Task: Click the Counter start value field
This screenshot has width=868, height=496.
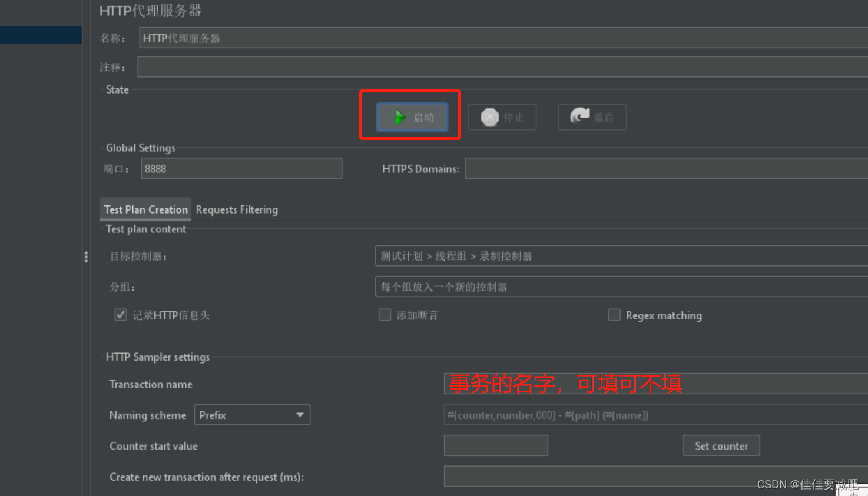Action: pos(495,445)
